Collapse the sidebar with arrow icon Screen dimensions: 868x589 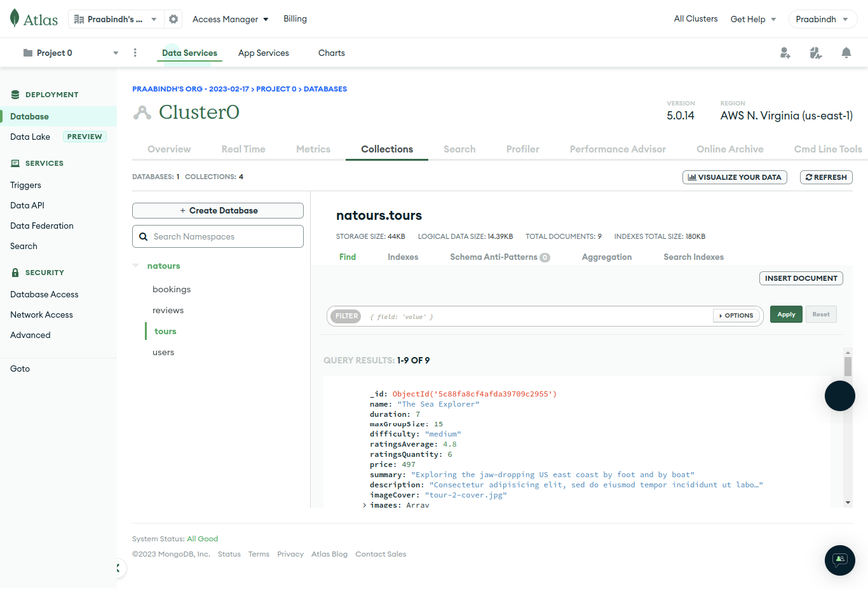click(118, 568)
